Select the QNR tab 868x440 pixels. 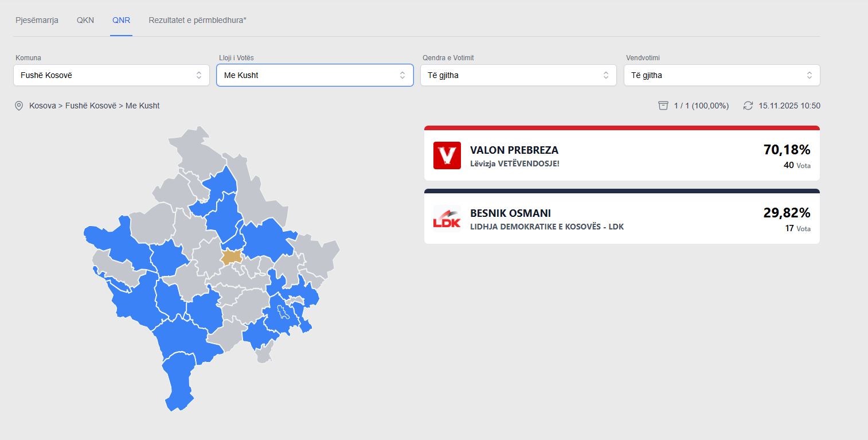[121, 20]
